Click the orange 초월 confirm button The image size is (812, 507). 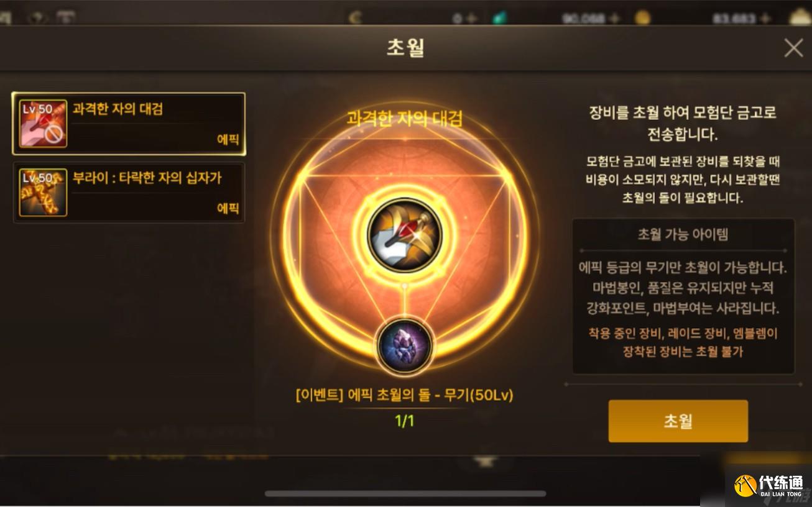click(x=678, y=421)
